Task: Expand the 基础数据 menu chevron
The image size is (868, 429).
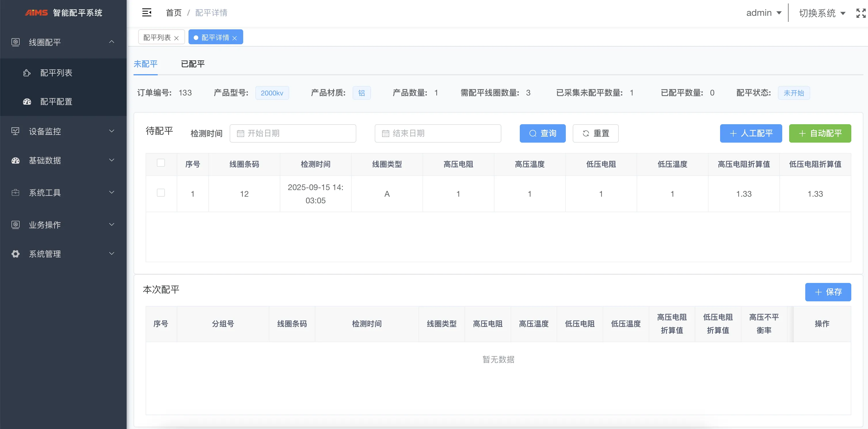Action: [112, 160]
